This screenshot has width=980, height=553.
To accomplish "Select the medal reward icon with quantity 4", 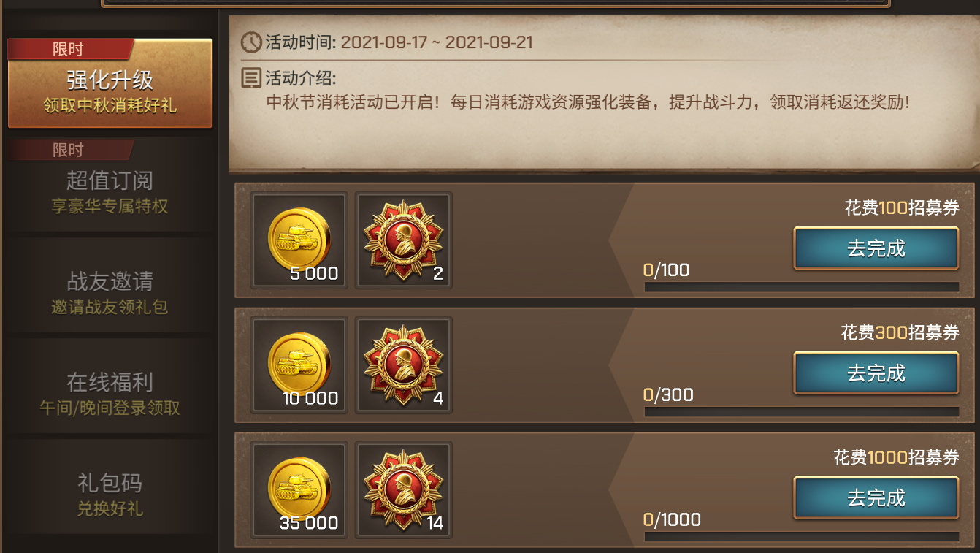I will (404, 365).
